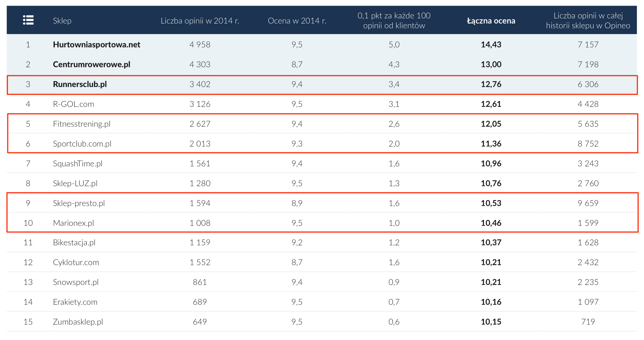Select opinion count 1 008
Image resolution: width=644 pixels, height=340 pixels.
pyautogui.click(x=200, y=223)
